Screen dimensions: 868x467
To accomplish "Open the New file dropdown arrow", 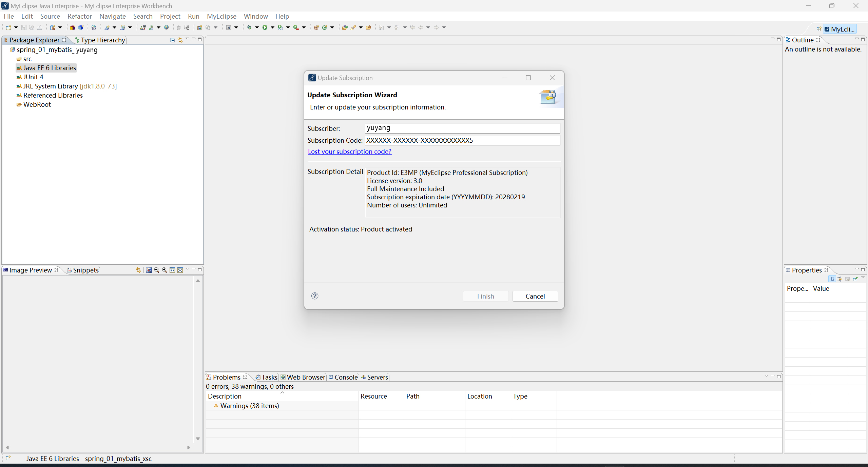I will coord(16,27).
